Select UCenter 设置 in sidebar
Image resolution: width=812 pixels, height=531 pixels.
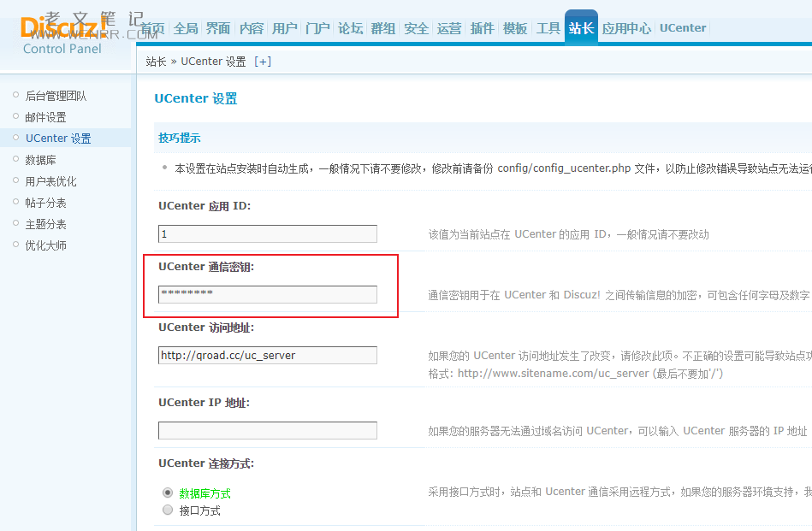click(x=58, y=139)
